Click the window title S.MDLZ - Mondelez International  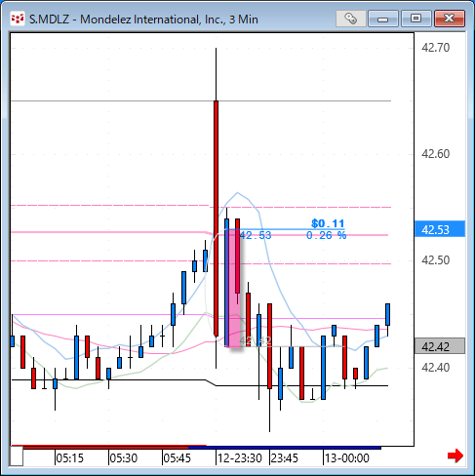coord(143,20)
